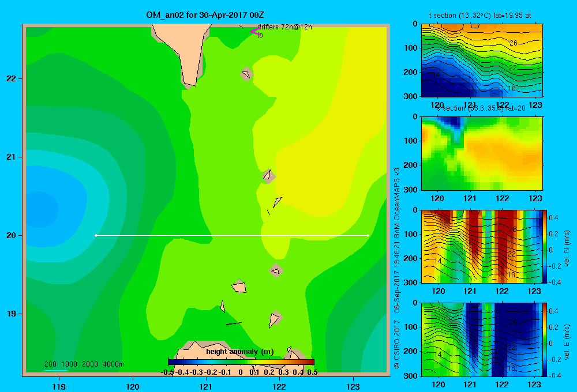Viewport: 577px width, 392px height.
Task: Click longitude tick label 123 on main map
Action: point(353,386)
